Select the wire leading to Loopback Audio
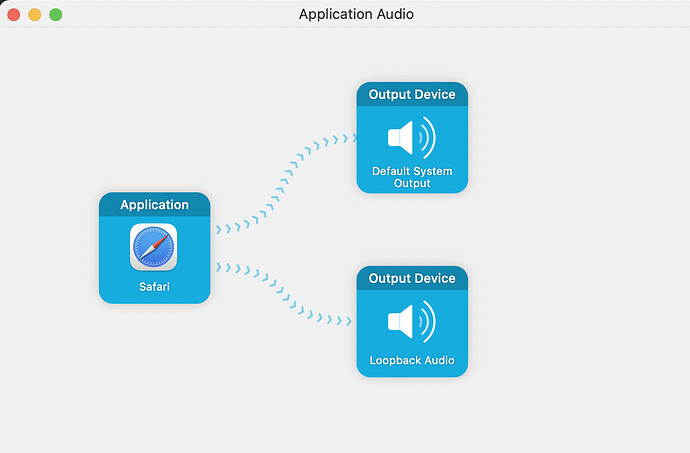 (x=284, y=297)
